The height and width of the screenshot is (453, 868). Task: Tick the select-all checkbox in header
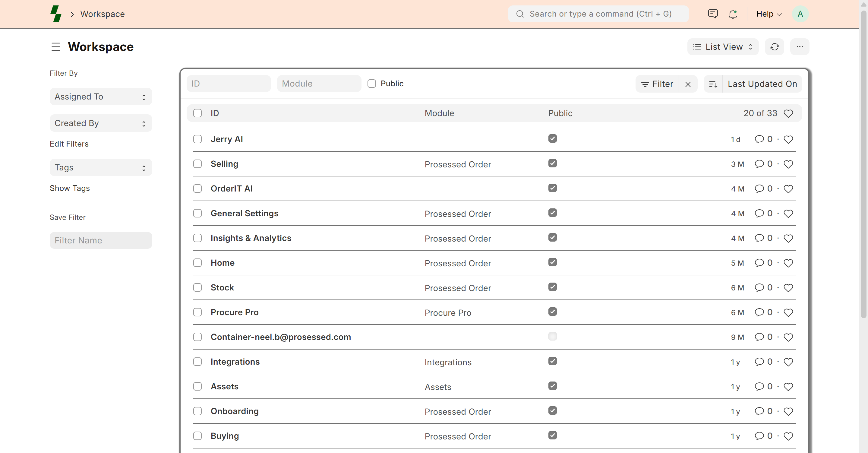pyautogui.click(x=197, y=113)
